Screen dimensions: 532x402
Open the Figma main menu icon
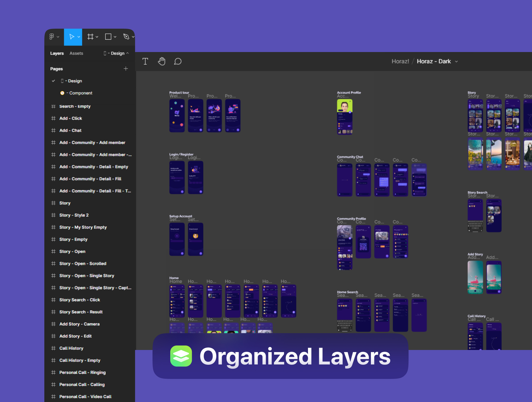pos(52,37)
